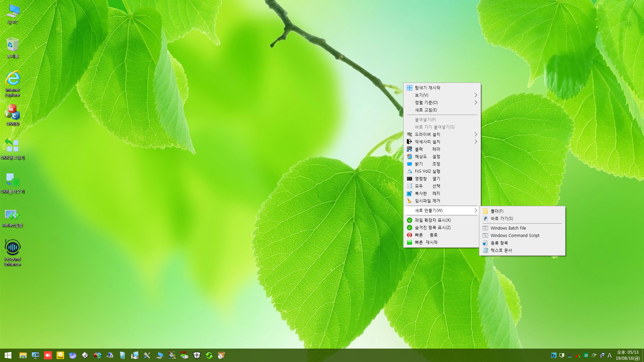This screenshot has height=362, width=644.
Task: Open the 휴지통 recycle bin icon
Action: [13, 48]
